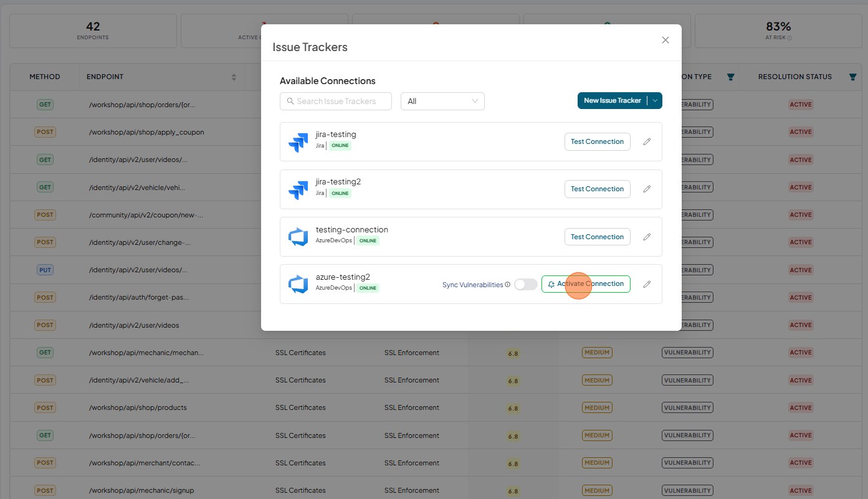The height and width of the screenshot is (499, 868).
Task: Toggle Sync Vulnerabilities switch
Action: click(526, 284)
